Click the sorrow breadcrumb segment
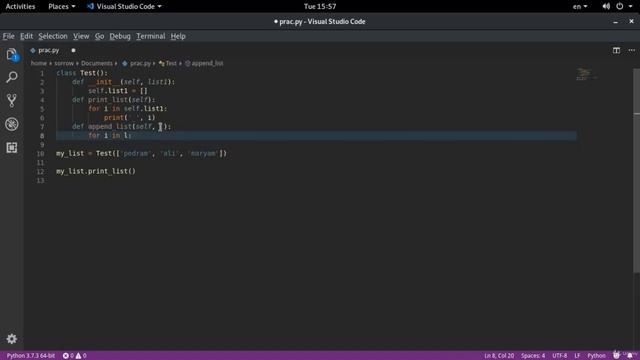 click(64, 63)
